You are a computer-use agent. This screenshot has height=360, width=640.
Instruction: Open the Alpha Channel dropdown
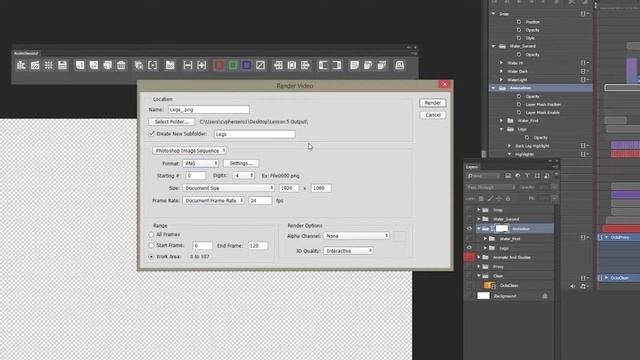(x=356, y=236)
